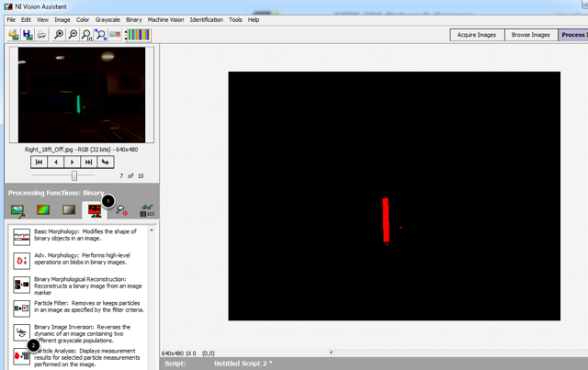Click the Zoom to Fit icon
The height and width of the screenshot is (370, 588).
[100, 35]
